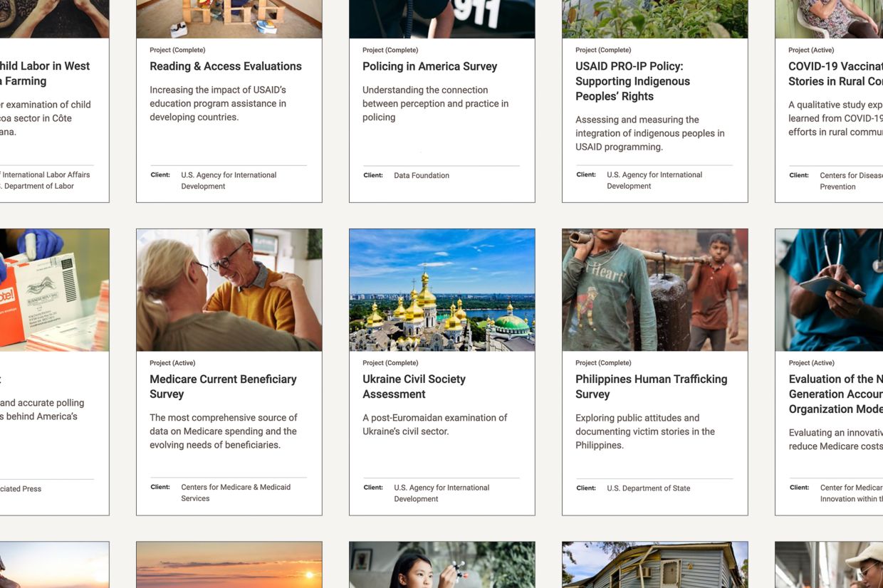Click client name on Ukraine Civil Society card
This screenshot has width=883, height=588.
(x=441, y=493)
